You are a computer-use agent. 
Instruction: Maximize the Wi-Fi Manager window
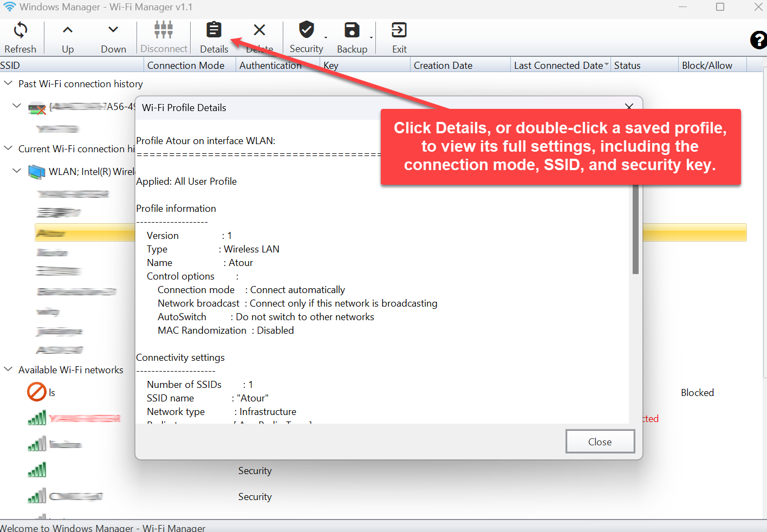tap(720, 7)
